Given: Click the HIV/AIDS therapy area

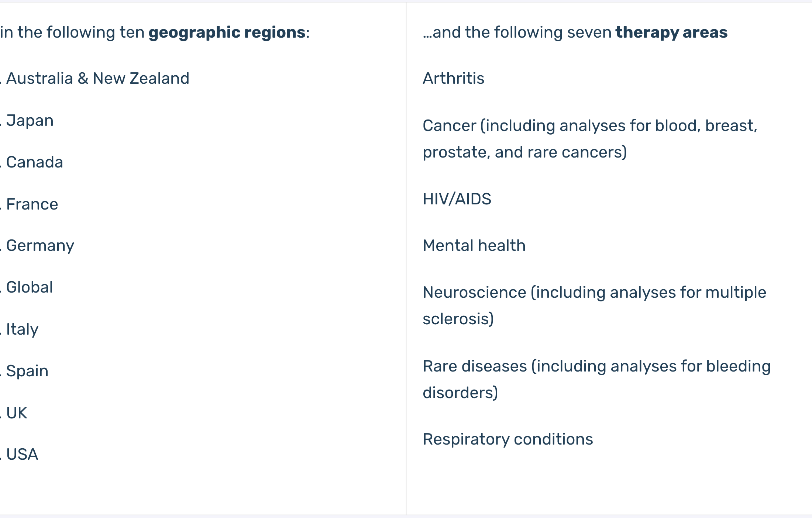Looking at the screenshot, I should [457, 199].
